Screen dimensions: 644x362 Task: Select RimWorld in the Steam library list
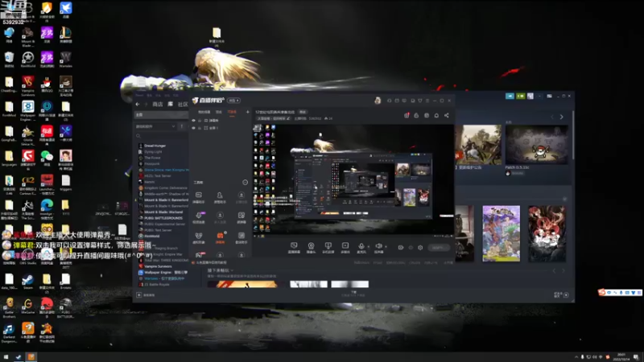151,236
